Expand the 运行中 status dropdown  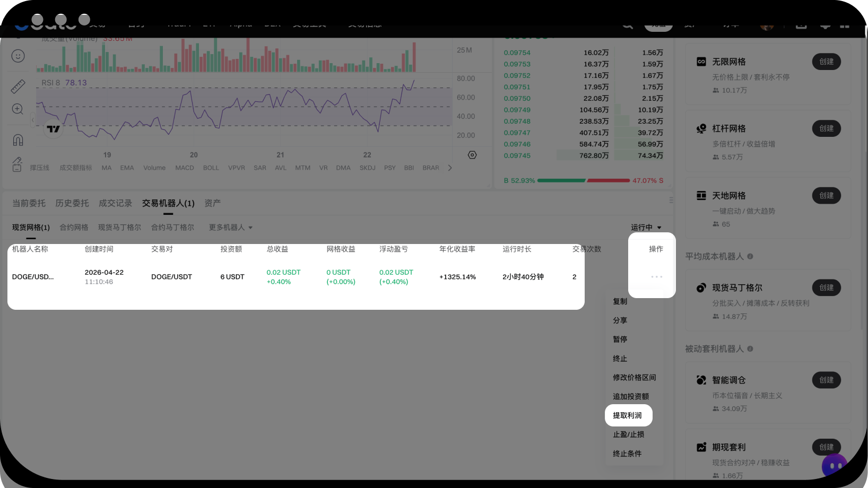click(646, 228)
